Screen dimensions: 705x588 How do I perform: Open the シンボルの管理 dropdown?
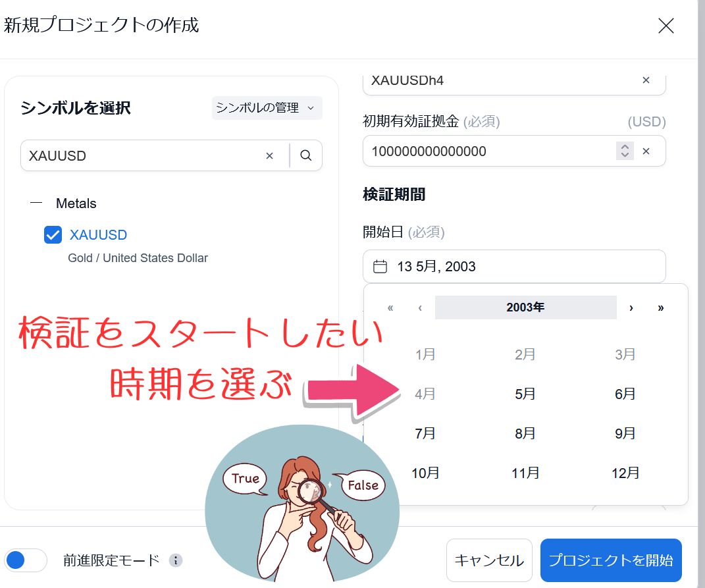(x=266, y=108)
